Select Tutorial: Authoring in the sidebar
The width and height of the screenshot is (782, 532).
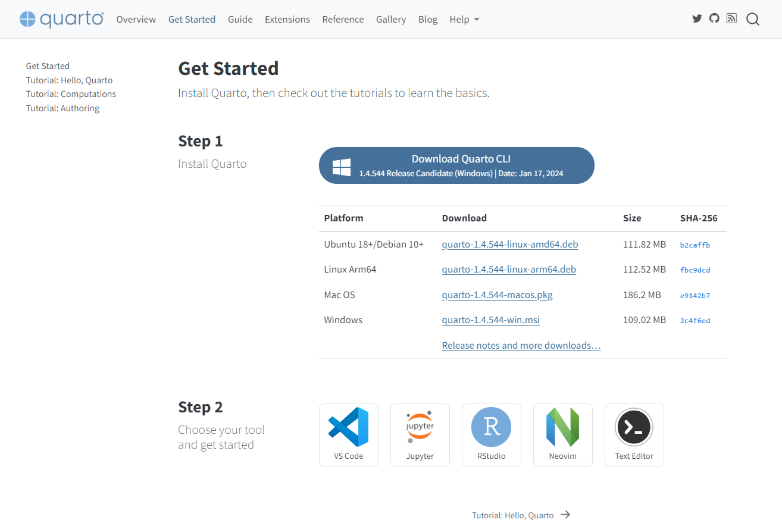click(62, 108)
